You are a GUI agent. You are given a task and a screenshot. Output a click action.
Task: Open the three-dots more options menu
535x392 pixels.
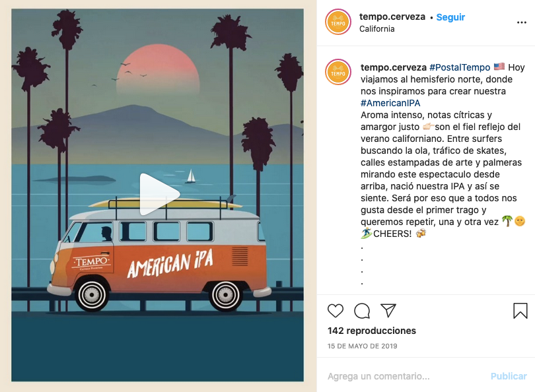522,22
